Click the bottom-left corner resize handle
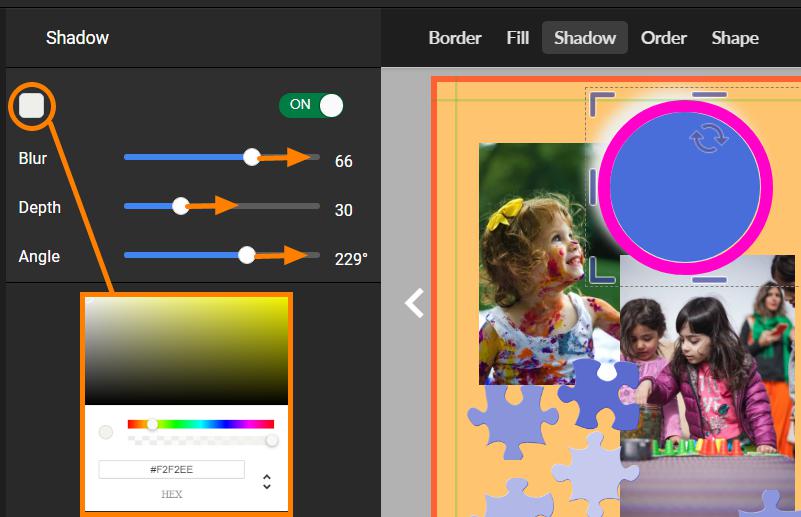Screen dimensions: 801x517 [x=601, y=271]
